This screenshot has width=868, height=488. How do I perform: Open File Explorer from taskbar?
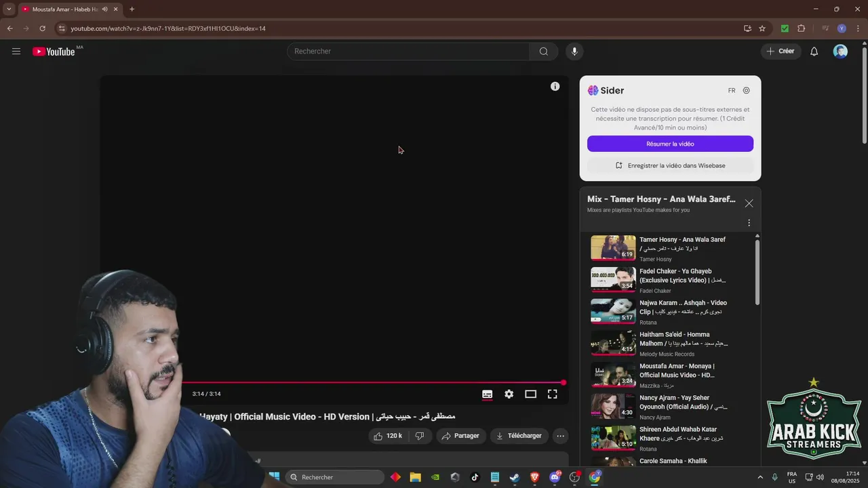(x=415, y=477)
